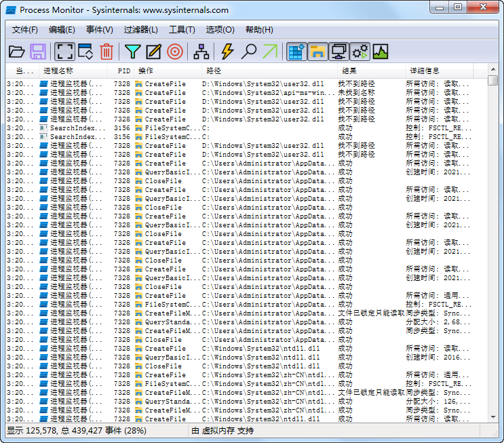Viewport: 504px width, 443px height.
Task: Click the Open file toolbar icon
Action: (x=16, y=51)
